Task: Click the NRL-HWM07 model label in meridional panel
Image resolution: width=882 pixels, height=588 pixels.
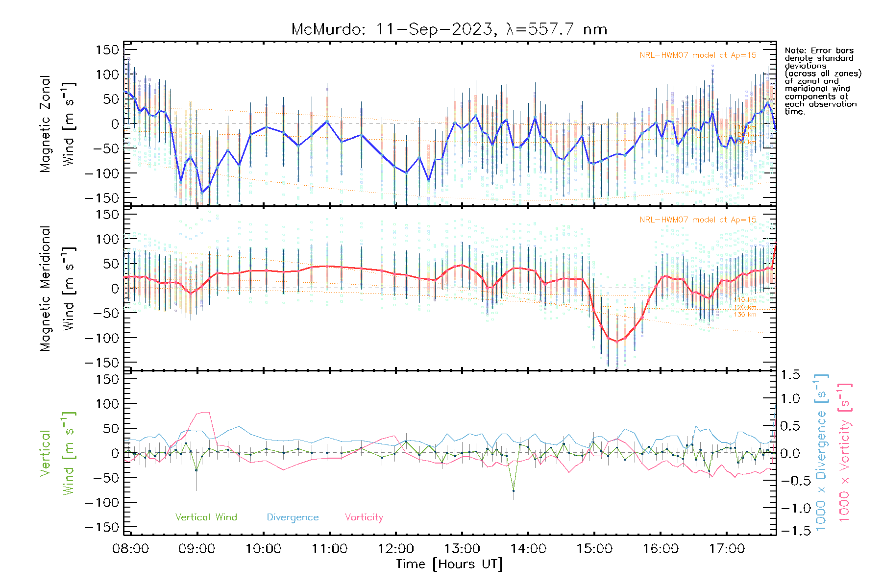Action: pos(698,220)
